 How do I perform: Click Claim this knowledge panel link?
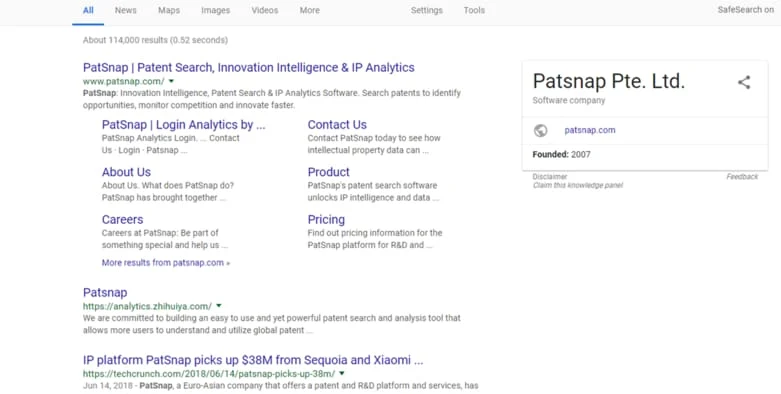tap(578, 185)
